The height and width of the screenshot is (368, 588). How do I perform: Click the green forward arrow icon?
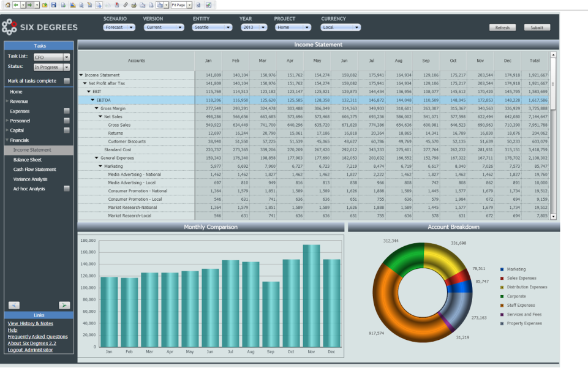tap(29, 6)
